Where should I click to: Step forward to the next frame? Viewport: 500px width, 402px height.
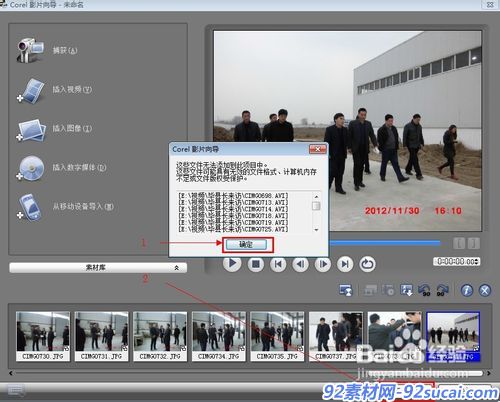pyautogui.click(x=323, y=264)
